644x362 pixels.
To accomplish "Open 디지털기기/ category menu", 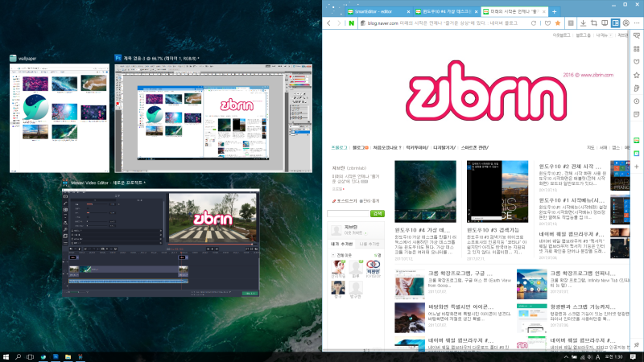I will point(444,148).
